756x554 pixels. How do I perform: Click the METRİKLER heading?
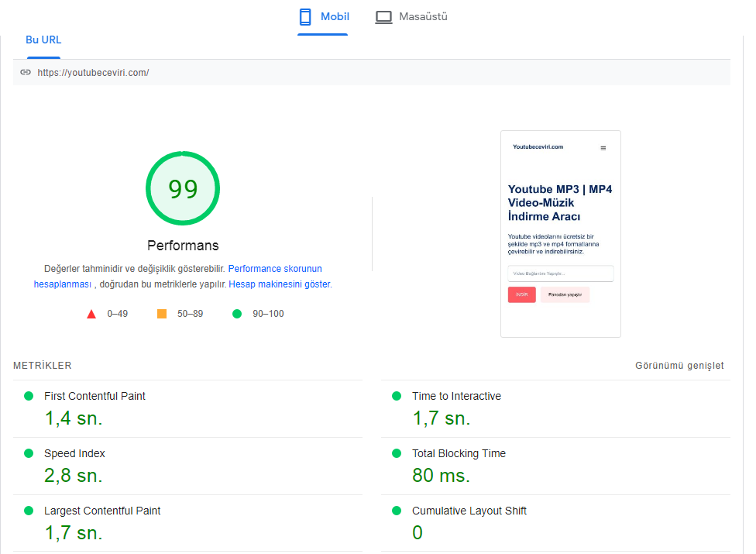click(x=43, y=366)
